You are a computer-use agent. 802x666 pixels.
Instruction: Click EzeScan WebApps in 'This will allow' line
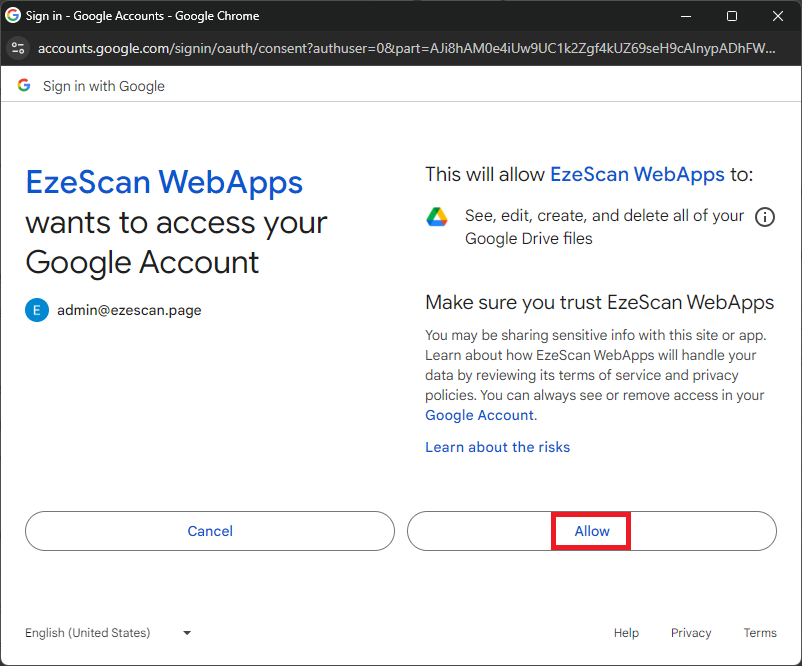coord(637,174)
